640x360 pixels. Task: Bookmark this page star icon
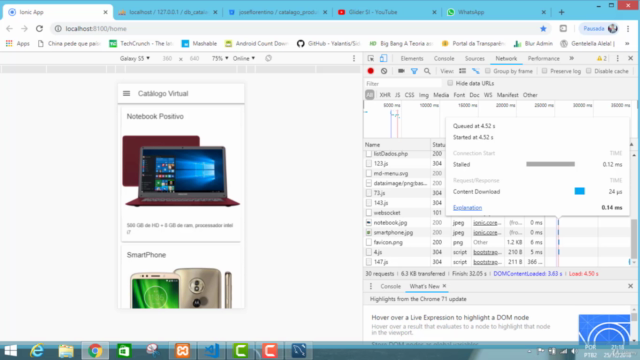[543, 29]
